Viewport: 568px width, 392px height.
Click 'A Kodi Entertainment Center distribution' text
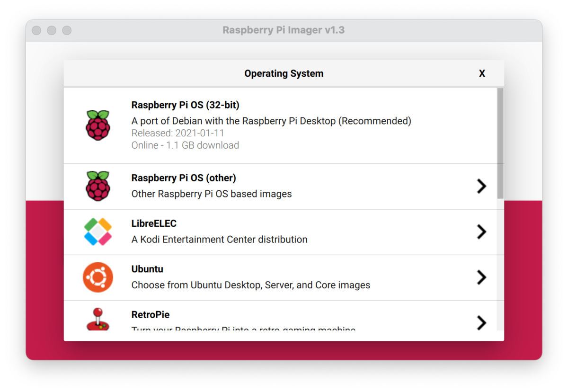tap(219, 240)
